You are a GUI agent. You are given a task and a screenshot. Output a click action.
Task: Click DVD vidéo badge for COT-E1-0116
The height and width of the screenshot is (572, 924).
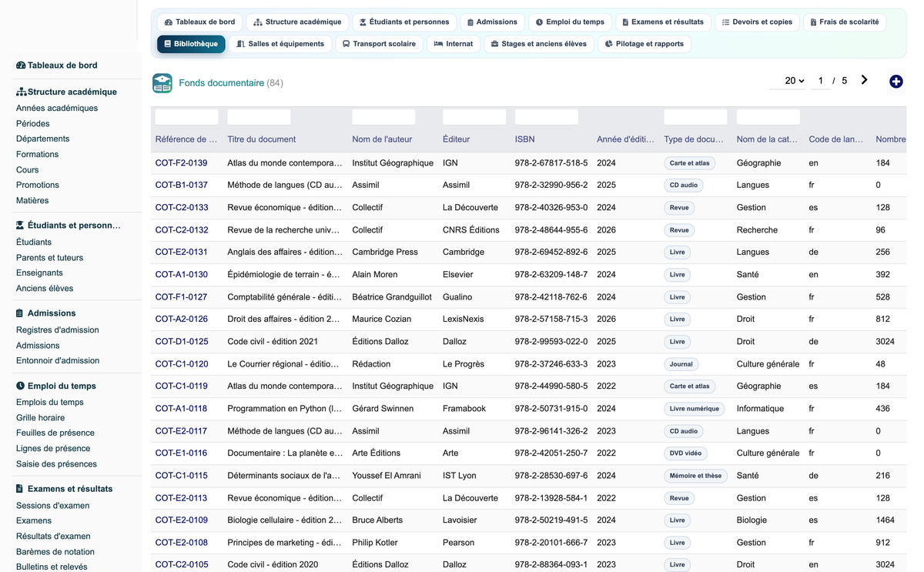pyautogui.click(x=685, y=453)
